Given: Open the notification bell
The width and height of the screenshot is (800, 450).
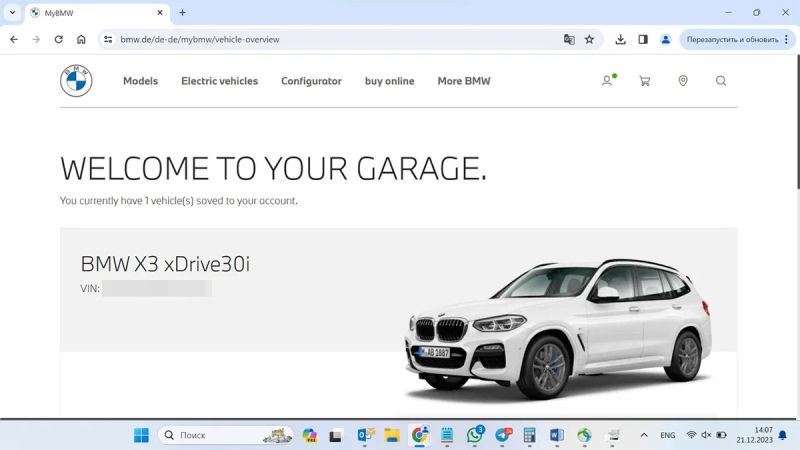Looking at the screenshot, I should [x=783, y=435].
